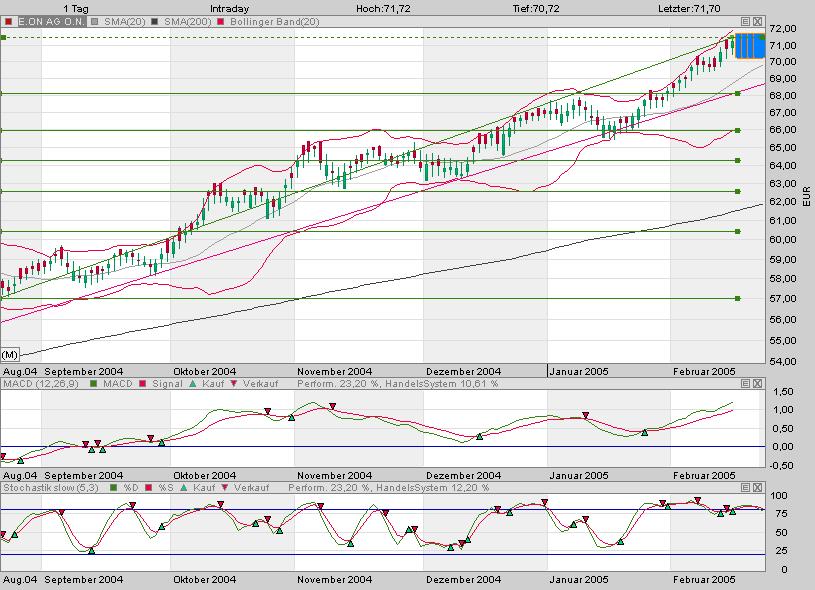Screen dimensions: 815x590
Task: Grab the right handle of the 57,00 horizontal line
Action: [x=738, y=298]
